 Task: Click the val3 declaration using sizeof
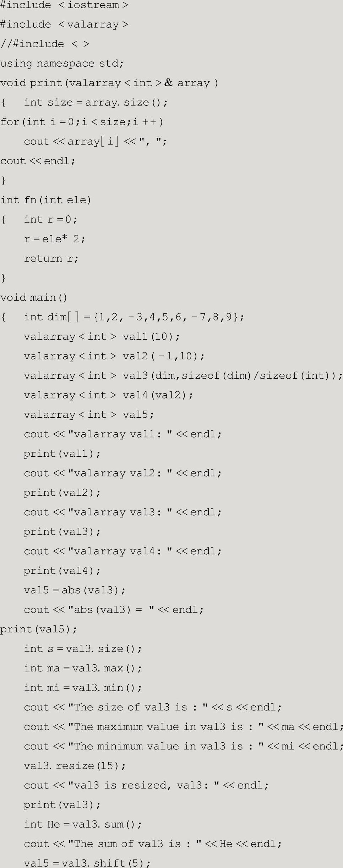pyautogui.click(x=183, y=376)
